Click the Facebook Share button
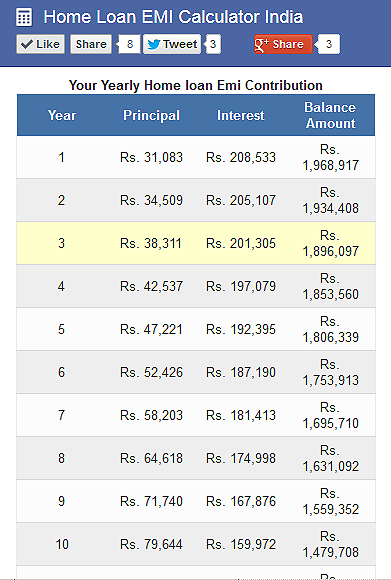 coord(91,44)
